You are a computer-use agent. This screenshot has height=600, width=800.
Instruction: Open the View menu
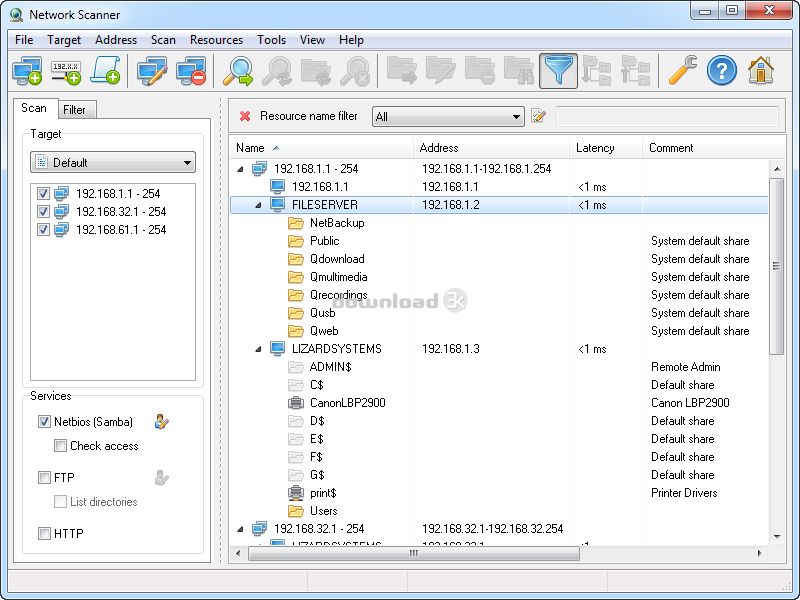pos(312,40)
